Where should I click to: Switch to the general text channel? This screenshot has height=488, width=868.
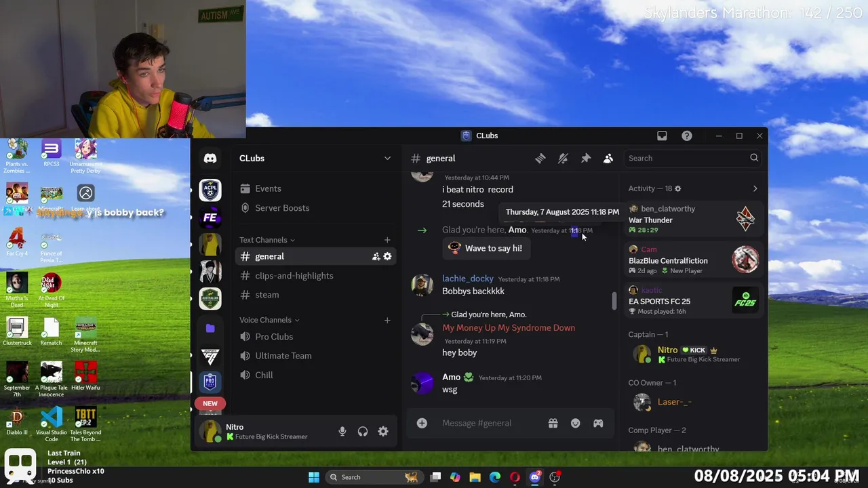pos(315,256)
